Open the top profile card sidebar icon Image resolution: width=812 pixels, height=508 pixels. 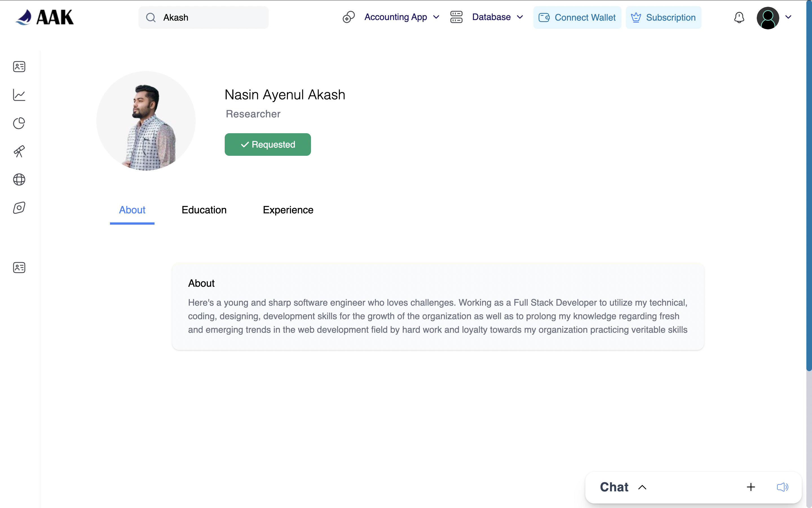[x=19, y=67]
